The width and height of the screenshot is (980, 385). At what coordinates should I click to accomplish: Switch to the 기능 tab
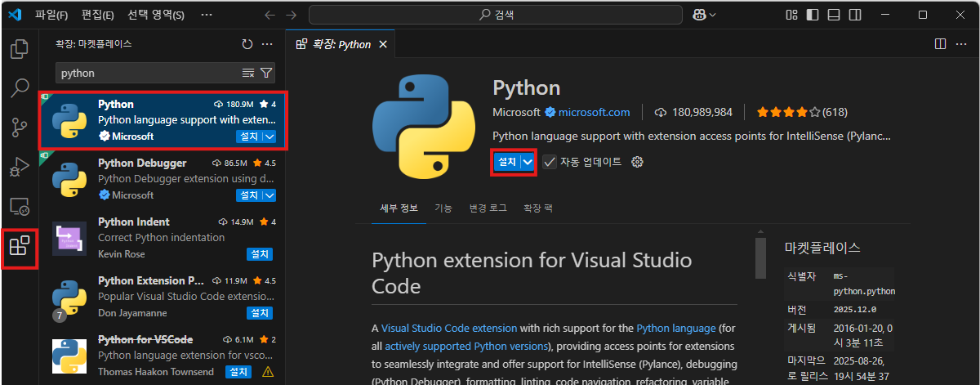pyautogui.click(x=443, y=208)
